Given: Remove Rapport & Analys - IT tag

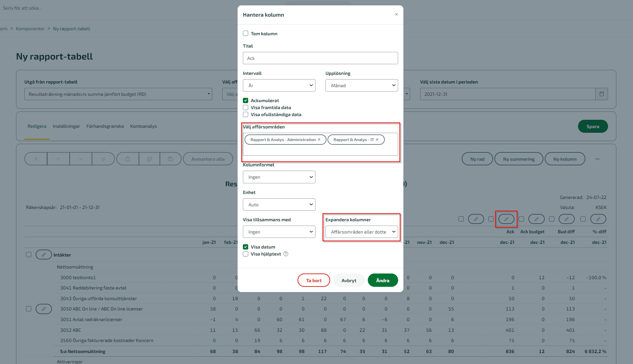Looking at the screenshot, I should (x=377, y=140).
